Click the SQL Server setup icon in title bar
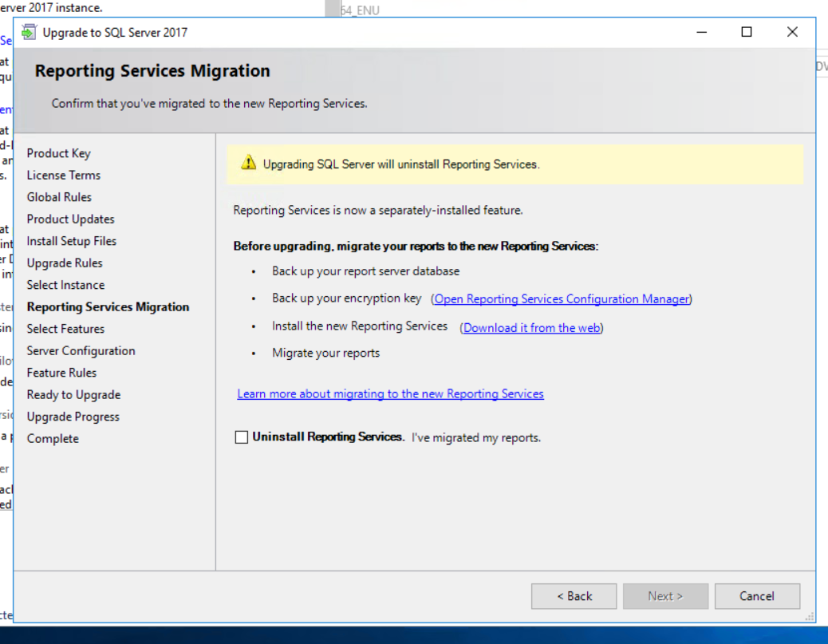This screenshot has height=644, width=828. pyautogui.click(x=29, y=32)
